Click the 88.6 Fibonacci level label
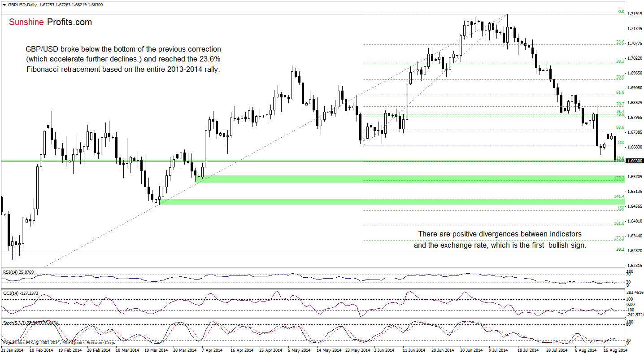 pos(620,127)
